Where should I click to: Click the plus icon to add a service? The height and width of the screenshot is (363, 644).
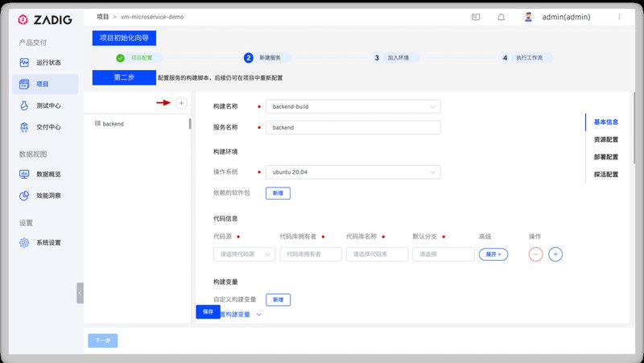pos(181,103)
